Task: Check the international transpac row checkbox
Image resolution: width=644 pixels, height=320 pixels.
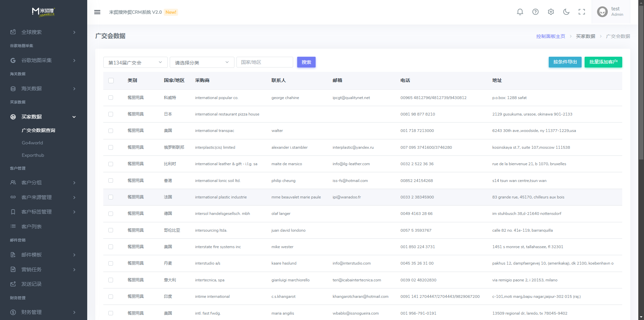Action: [111, 131]
